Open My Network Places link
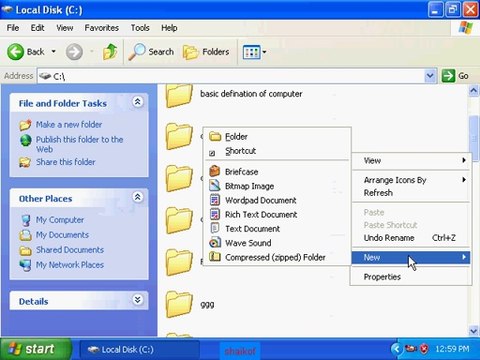This screenshot has width=480, height=360. click(x=70, y=265)
